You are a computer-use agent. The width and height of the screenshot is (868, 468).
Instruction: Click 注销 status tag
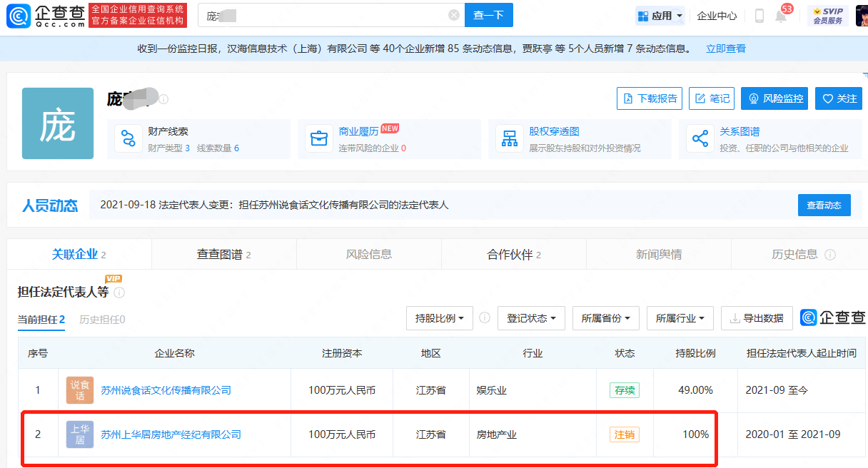tap(624, 434)
